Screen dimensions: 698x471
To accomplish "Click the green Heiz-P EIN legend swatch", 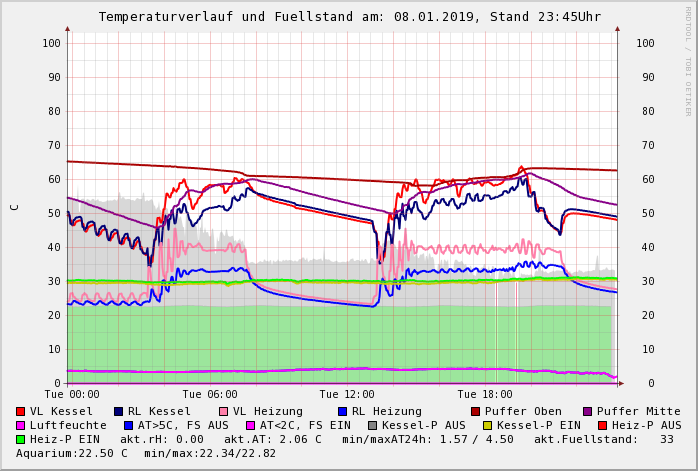I will pos(21,439).
